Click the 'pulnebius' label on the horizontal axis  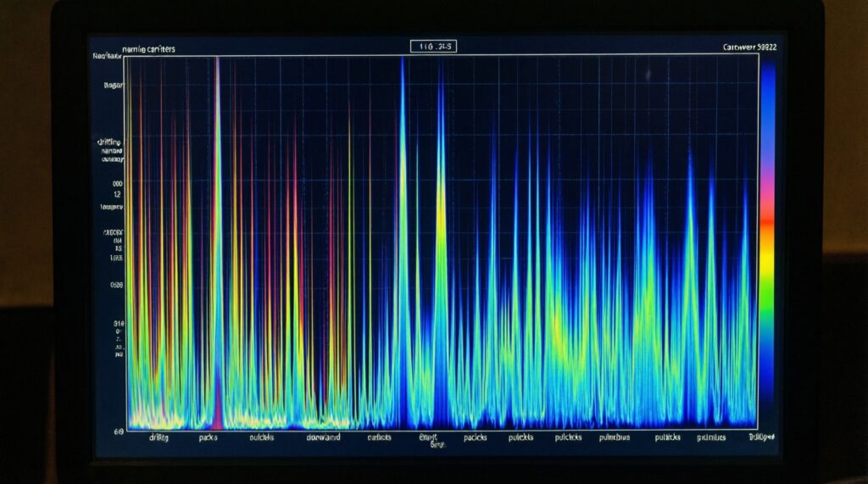click(x=615, y=437)
